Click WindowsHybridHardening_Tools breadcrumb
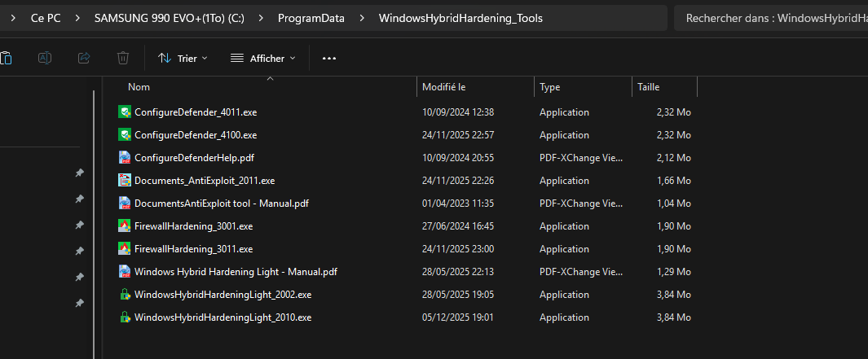868x359 pixels. pos(460,18)
